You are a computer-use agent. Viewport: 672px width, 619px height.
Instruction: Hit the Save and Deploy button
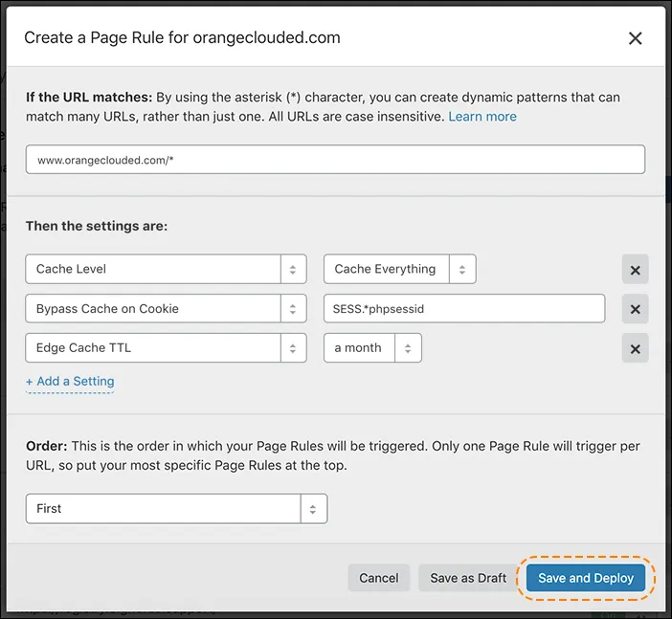coord(586,578)
